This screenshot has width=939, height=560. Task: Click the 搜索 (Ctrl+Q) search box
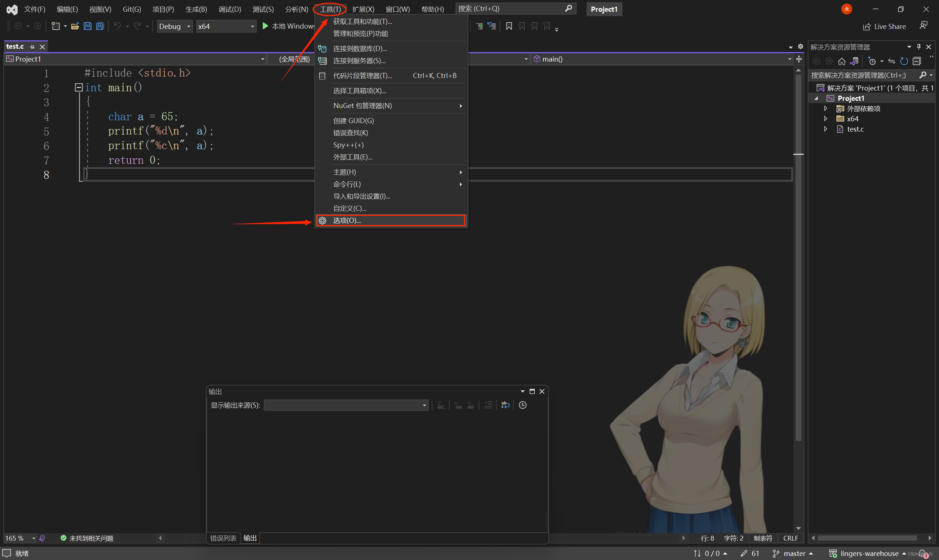tap(515, 9)
